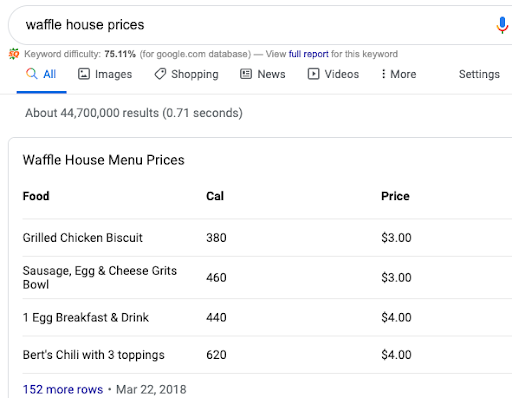This screenshot has height=398, width=512.
Task: Select the Bert's Chili with 3 toppings row
Action: click(267, 355)
